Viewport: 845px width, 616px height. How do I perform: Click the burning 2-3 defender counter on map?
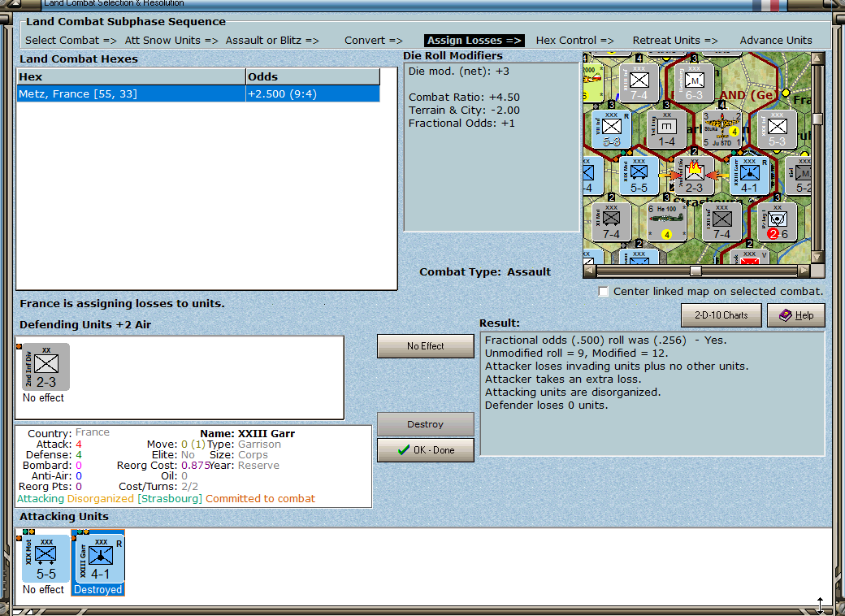tap(694, 176)
